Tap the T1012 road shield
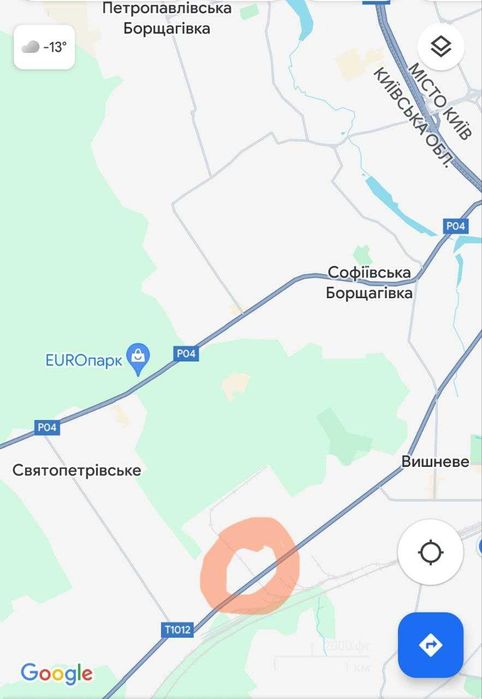 tap(177, 629)
